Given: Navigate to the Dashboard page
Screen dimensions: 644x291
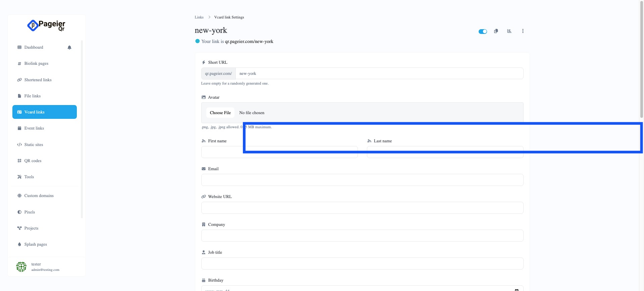Looking at the screenshot, I should tap(34, 47).
